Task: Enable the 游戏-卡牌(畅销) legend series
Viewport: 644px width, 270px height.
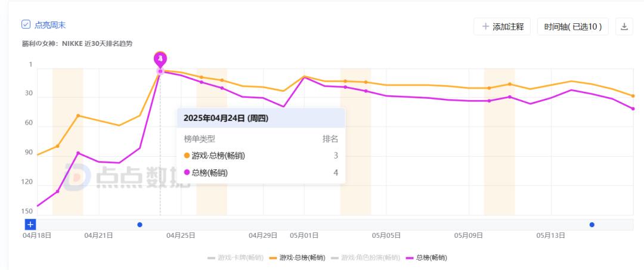Action: point(236,257)
